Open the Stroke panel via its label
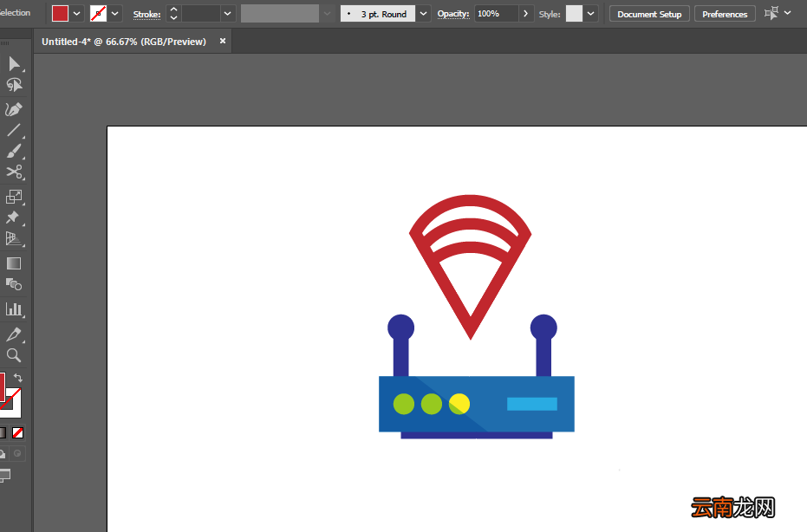Viewport: 807px width, 532px height. (x=146, y=15)
